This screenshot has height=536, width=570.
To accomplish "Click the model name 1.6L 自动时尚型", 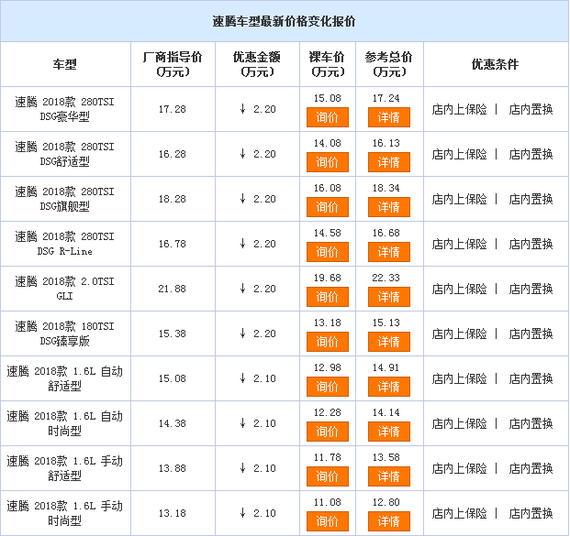I will [x=65, y=423].
